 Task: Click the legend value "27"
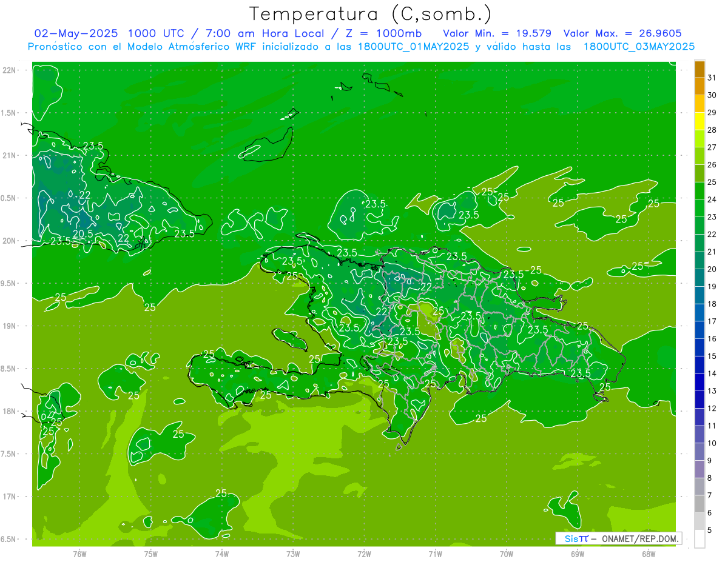pyautogui.click(x=712, y=147)
